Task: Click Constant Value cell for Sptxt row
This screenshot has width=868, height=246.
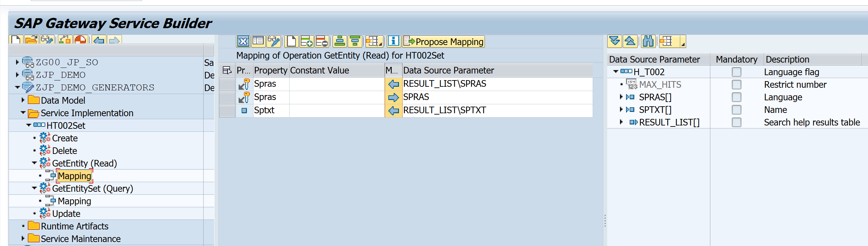Action: point(336,110)
